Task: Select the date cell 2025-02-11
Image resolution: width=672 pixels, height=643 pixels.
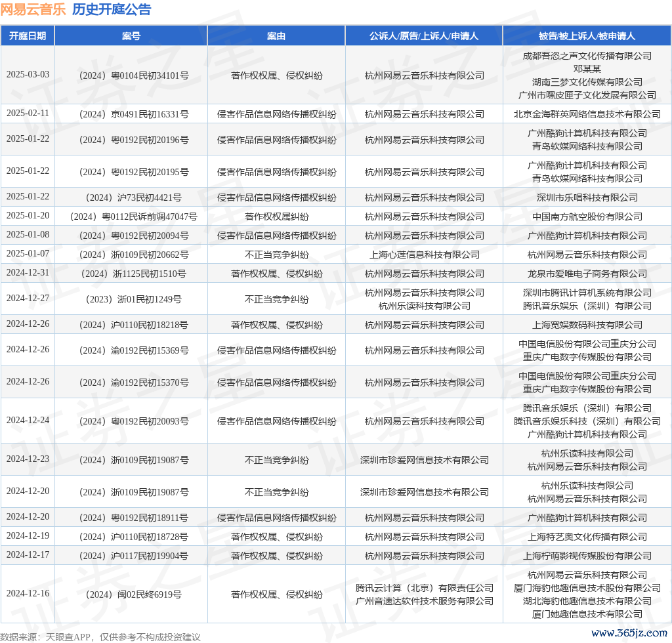Action: 28,113
